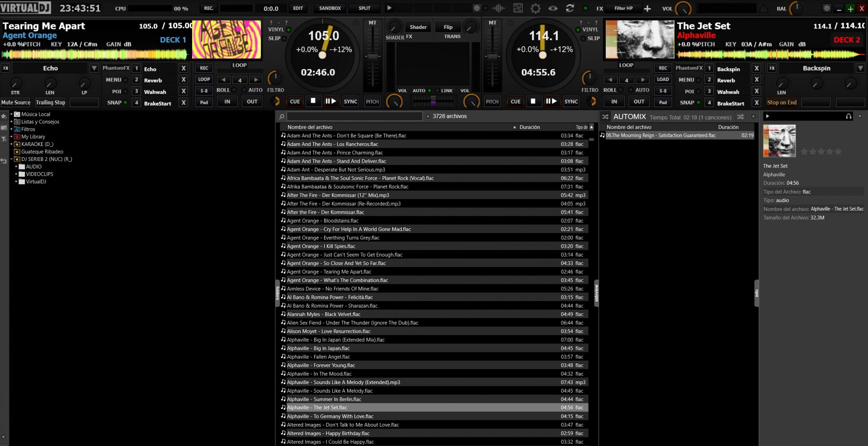
Task: Play/pause deck 2
Action: [x=551, y=101]
